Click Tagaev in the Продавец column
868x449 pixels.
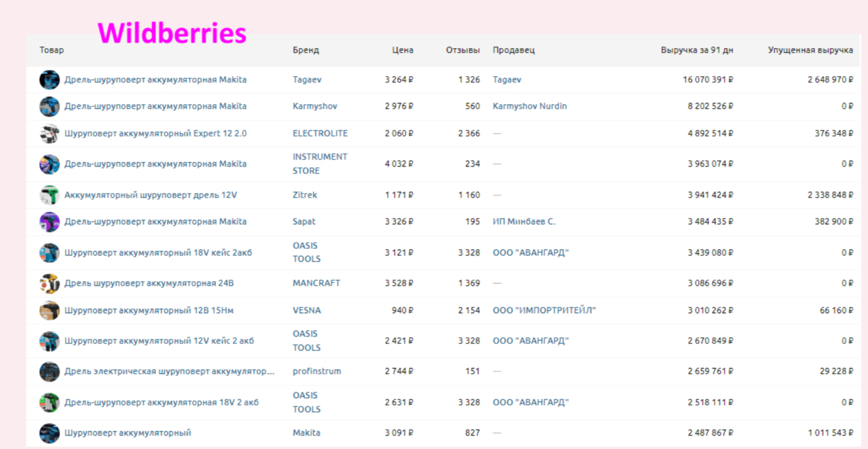point(507,79)
